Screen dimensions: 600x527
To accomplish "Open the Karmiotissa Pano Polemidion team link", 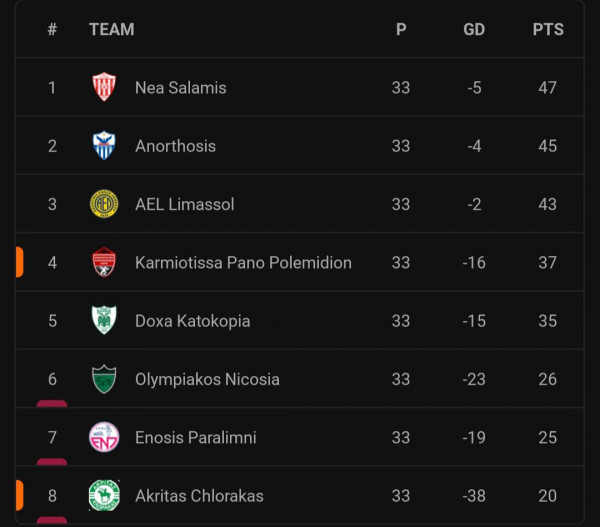I will (x=243, y=263).
